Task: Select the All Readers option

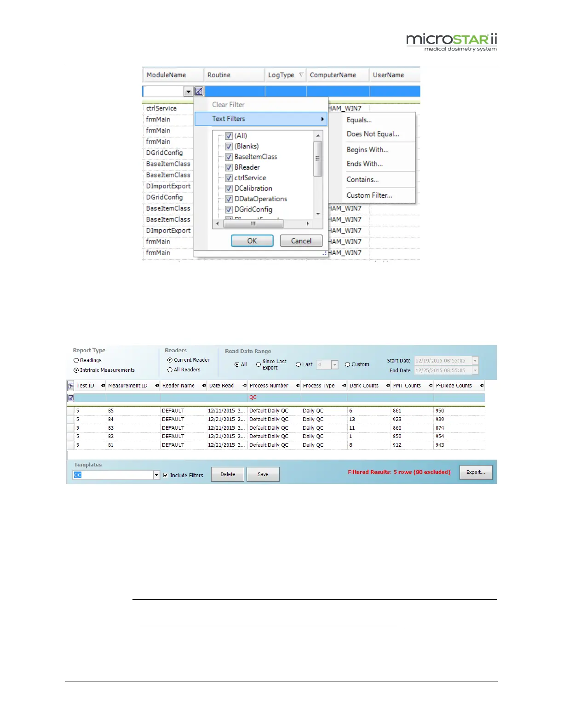Action: click(170, 370)
